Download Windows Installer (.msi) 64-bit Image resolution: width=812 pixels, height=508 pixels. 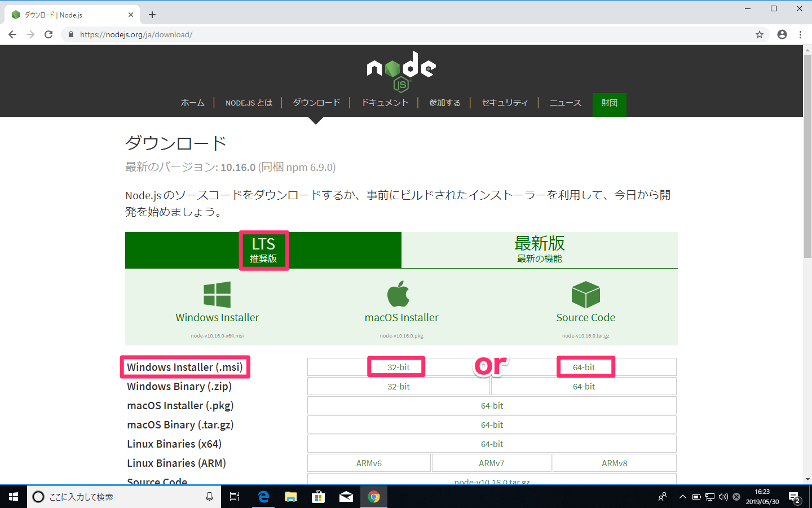pos(584,367)
